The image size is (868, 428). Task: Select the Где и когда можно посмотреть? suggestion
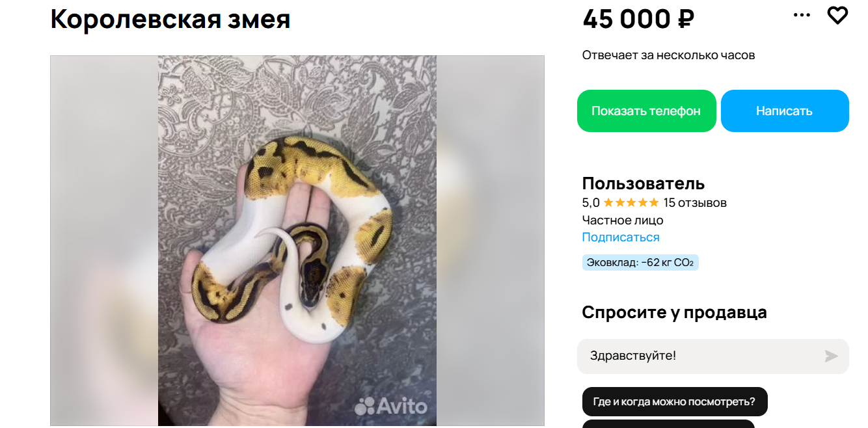point(674,401)
